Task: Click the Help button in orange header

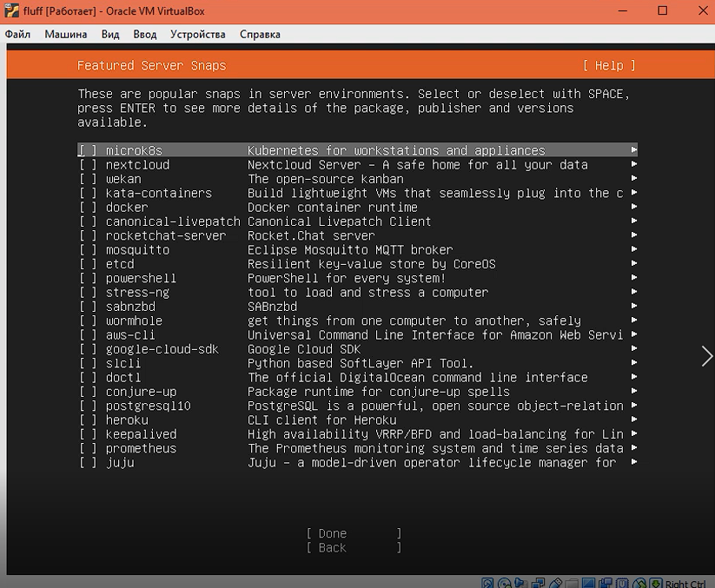Action: [609, 66]
